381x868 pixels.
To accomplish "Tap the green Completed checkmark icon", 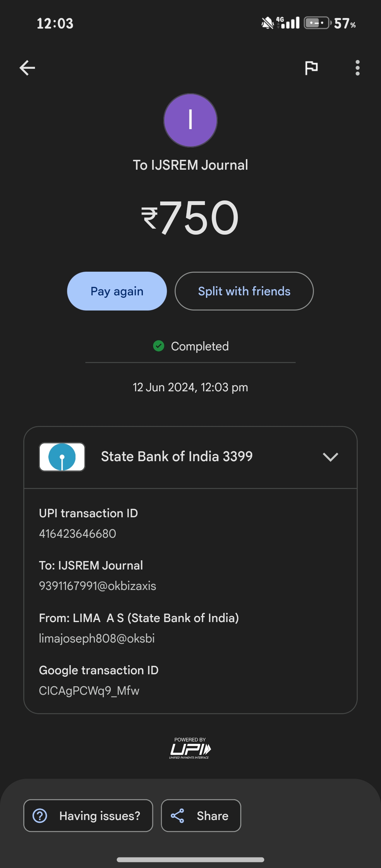I will point(159,346).
